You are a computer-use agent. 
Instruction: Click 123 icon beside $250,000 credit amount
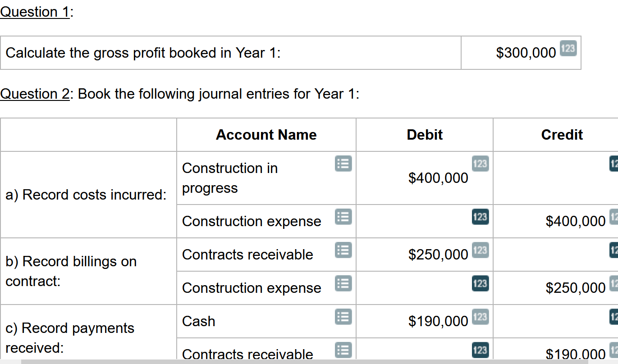click(x=614, y=283)
